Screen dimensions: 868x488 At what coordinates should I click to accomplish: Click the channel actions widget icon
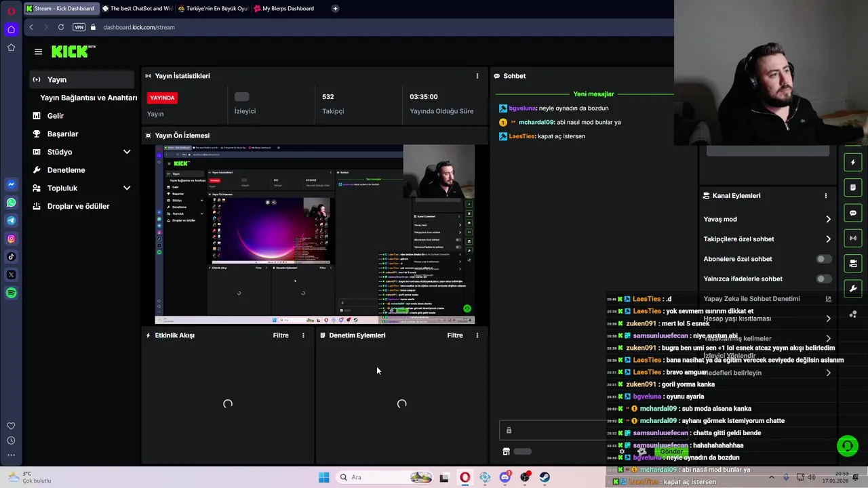(x=853, y=263)
